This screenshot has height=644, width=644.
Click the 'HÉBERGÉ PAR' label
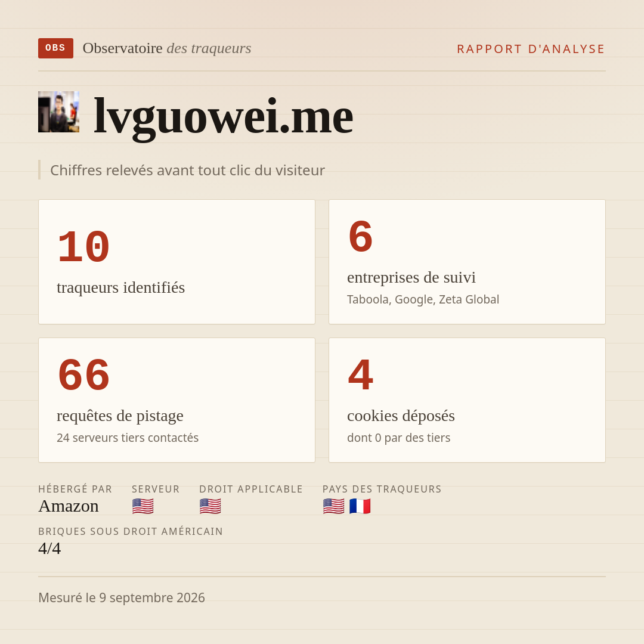point(75,489)
